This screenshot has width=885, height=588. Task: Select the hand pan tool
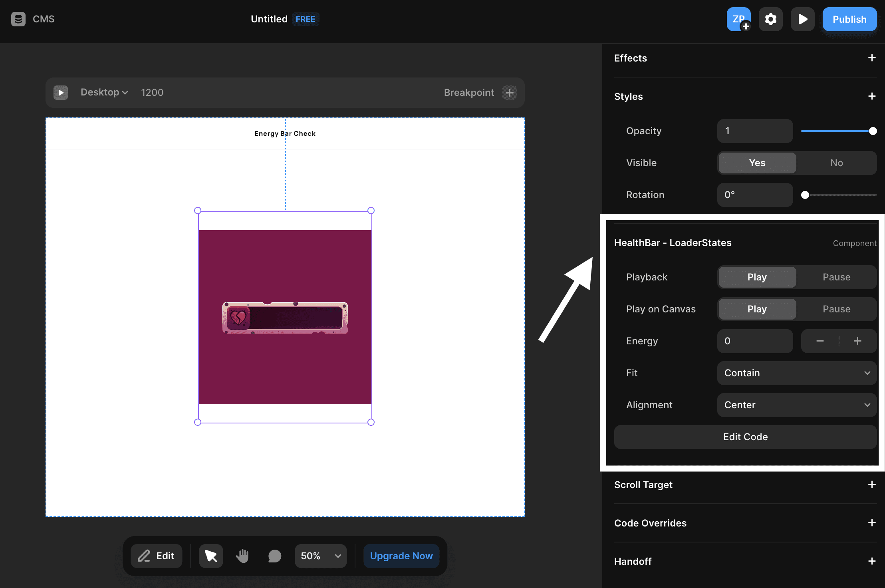[242, 556]
